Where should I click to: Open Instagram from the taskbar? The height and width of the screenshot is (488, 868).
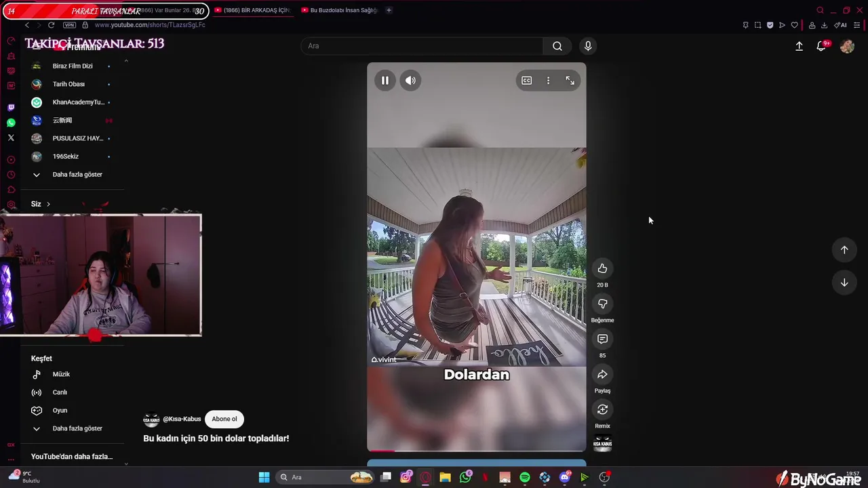[406, 477]
